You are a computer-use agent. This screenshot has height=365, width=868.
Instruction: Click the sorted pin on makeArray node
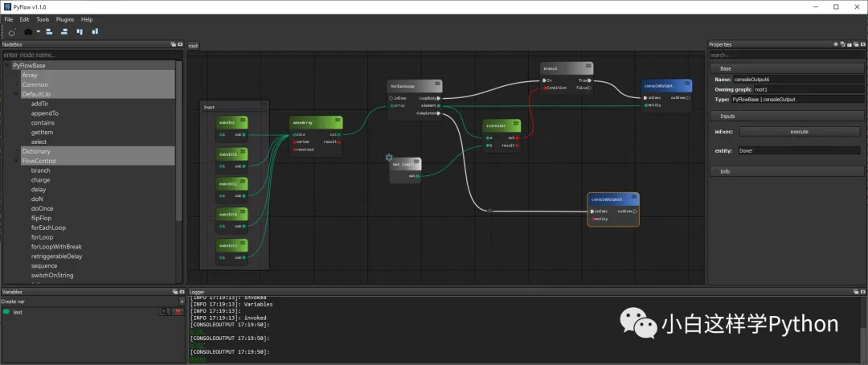coord(295,141)
